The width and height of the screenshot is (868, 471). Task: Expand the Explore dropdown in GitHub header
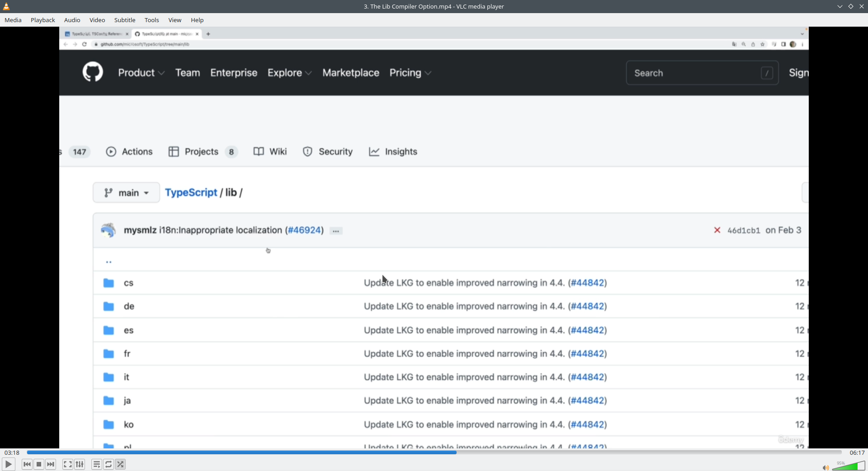289,73
